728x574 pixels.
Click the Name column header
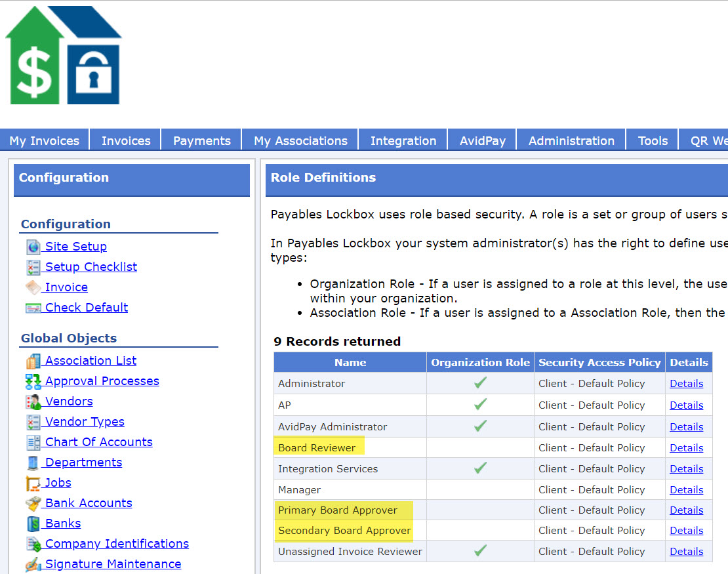[x=350, y=362]
